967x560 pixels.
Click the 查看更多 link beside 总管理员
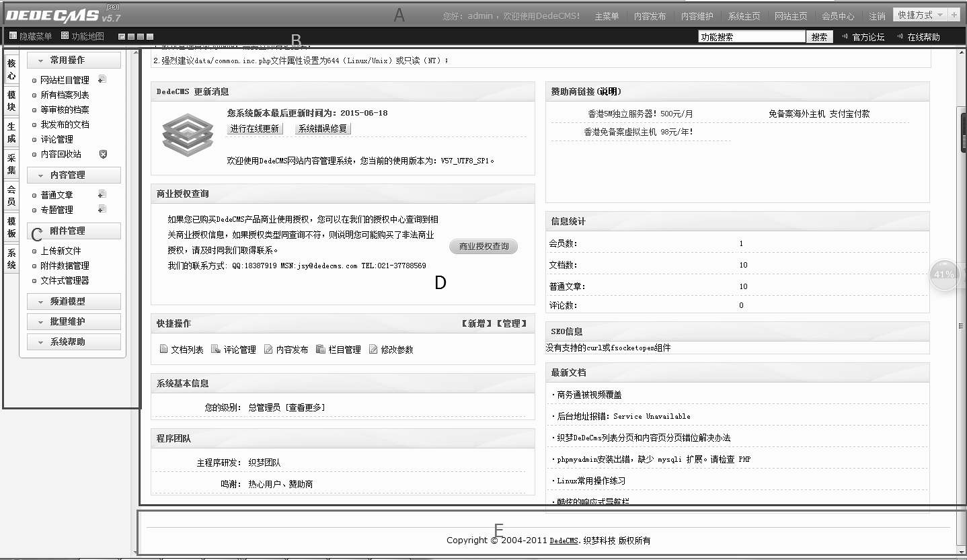point(305,407)
